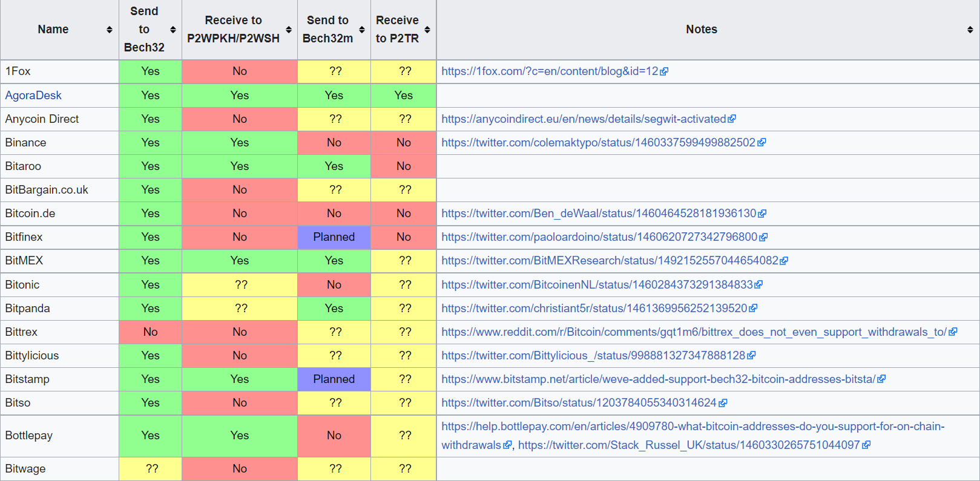Click Bittrex Send to Bech32 No cell
The image size is (980, 481).
click(x=150, y=332)
